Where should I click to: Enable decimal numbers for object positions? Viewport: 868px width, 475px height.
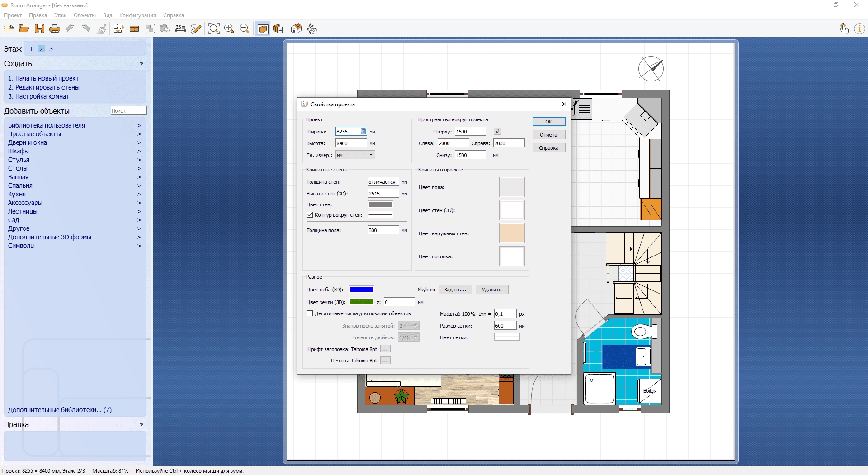click(310, 313)
